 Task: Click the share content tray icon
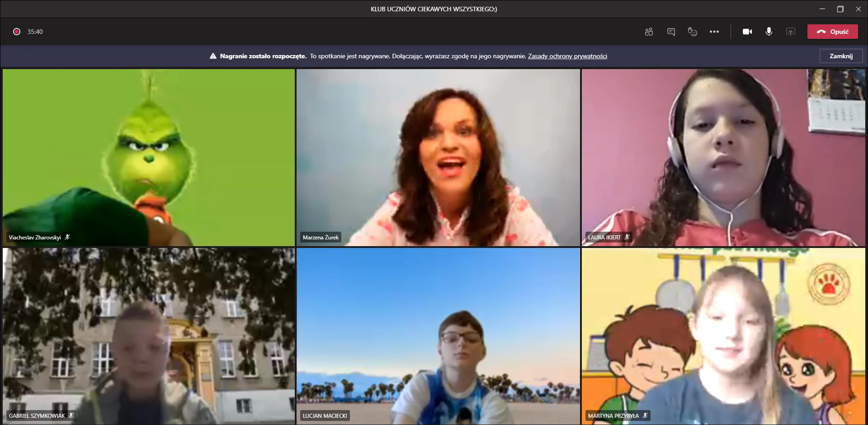tap(790, 32)
